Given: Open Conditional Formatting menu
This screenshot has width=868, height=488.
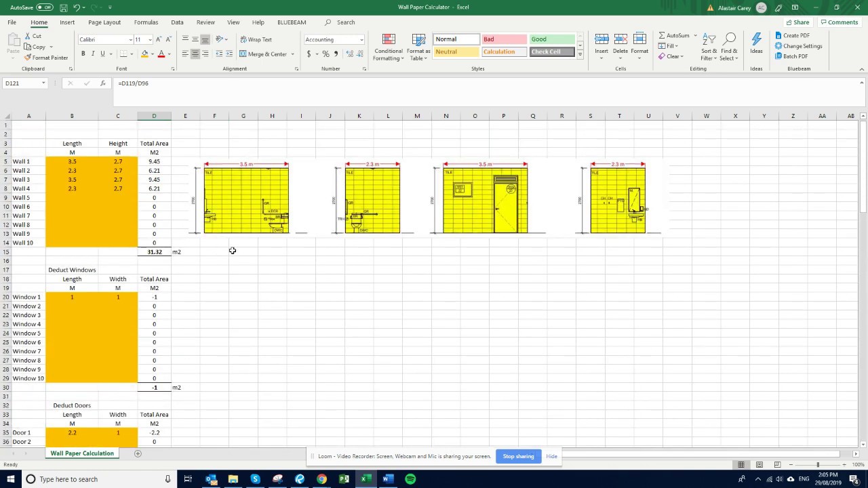Looking at the screenshot, I should click(x=389, y=47).
